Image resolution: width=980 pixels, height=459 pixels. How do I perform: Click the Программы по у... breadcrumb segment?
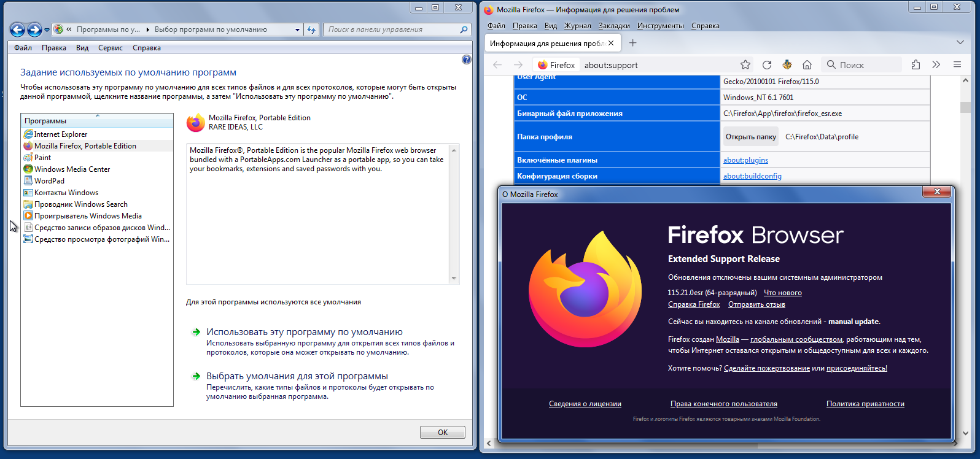pyautogui.click(x=108, y=29)
